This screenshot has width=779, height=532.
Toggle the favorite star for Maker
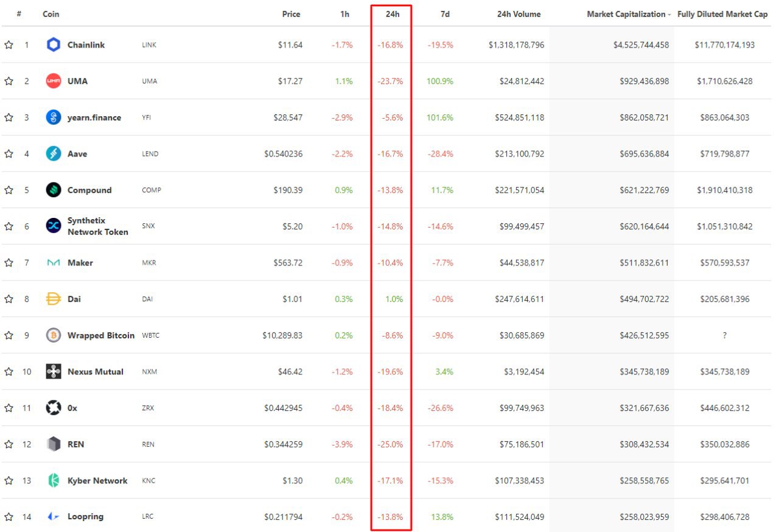pyautogui.click(x=9, y=262)
